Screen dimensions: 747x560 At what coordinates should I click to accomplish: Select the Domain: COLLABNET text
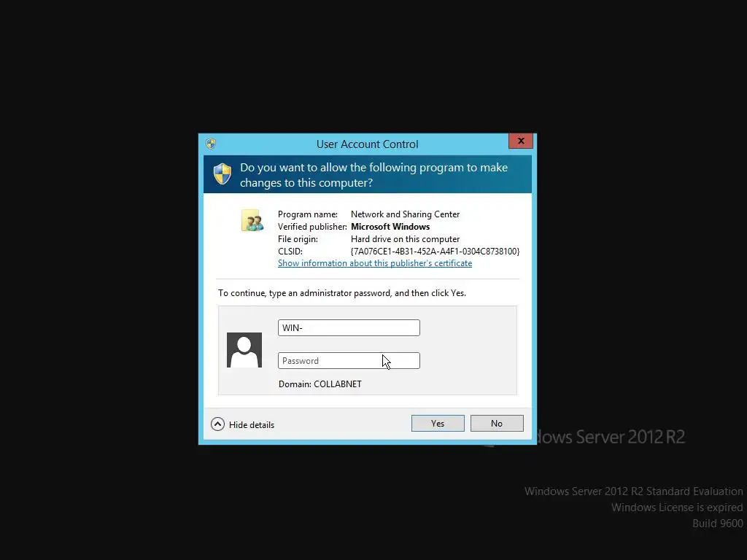pyautogui.click(x=320, y=384)
